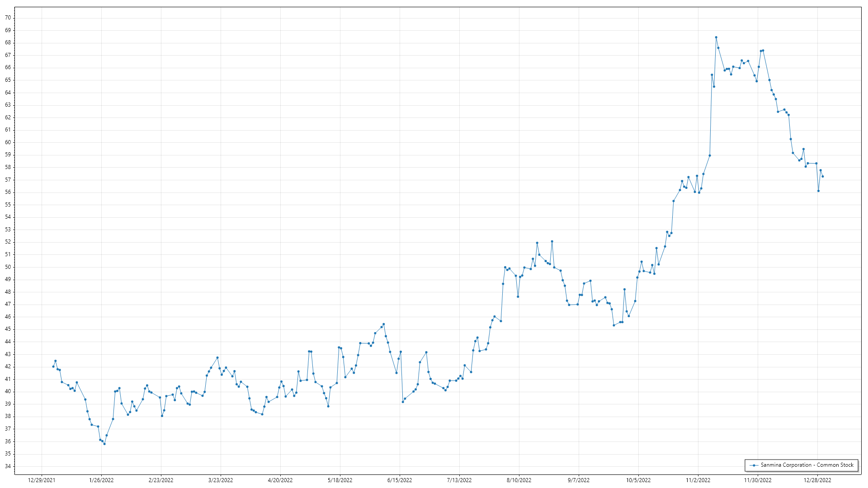This screenshot has width=868, height=488.
Task: Click the 1/26/2022 x-axis label
Action: click(101, 480)
